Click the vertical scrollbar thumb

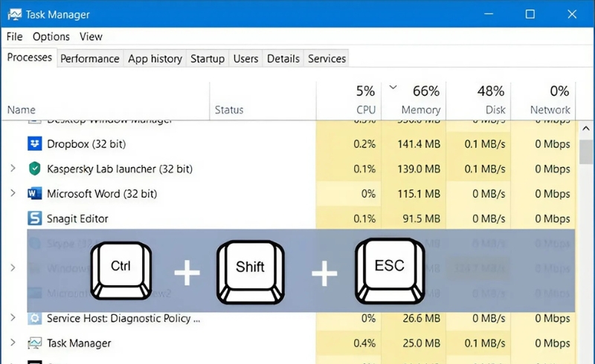(586, 152)
